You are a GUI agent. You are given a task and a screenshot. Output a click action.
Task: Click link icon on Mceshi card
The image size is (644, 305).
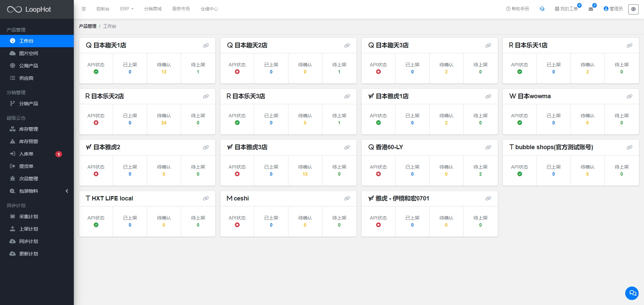pos(347,199)
